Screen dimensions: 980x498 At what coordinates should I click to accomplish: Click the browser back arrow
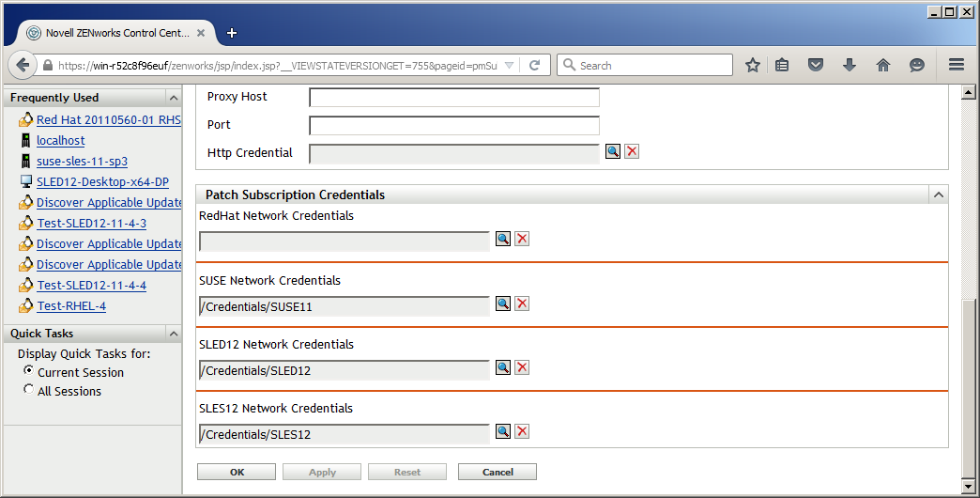click(x=23, y=65)
